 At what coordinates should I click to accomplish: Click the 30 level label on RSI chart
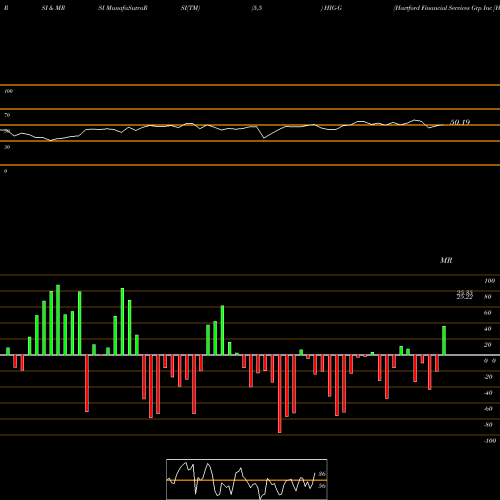click(x=7, y=147)
